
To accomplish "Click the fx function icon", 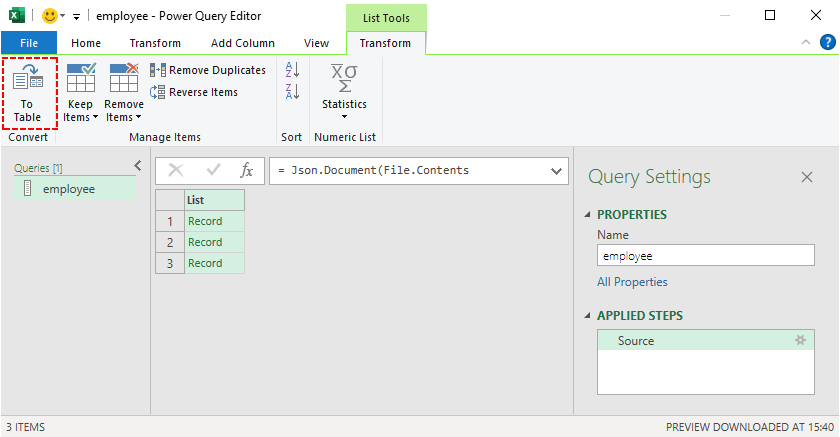I will click(246, 170).
